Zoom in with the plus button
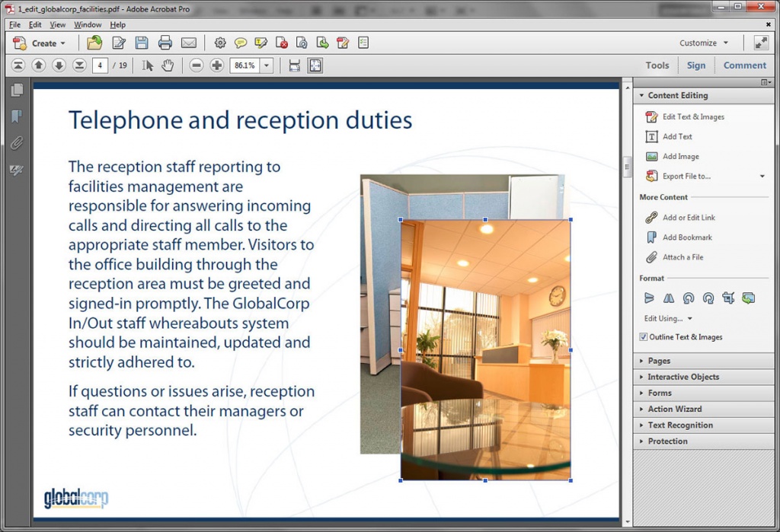 click(217, 65)
